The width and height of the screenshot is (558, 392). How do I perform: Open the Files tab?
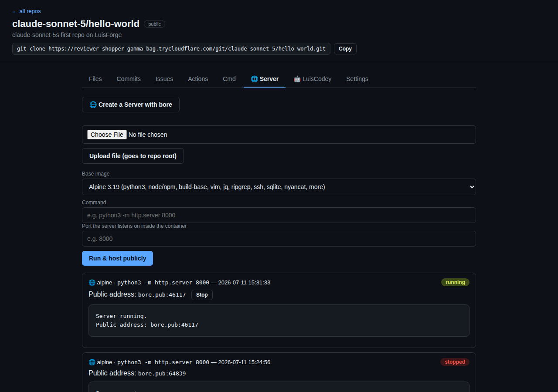[x=95, y=79]
